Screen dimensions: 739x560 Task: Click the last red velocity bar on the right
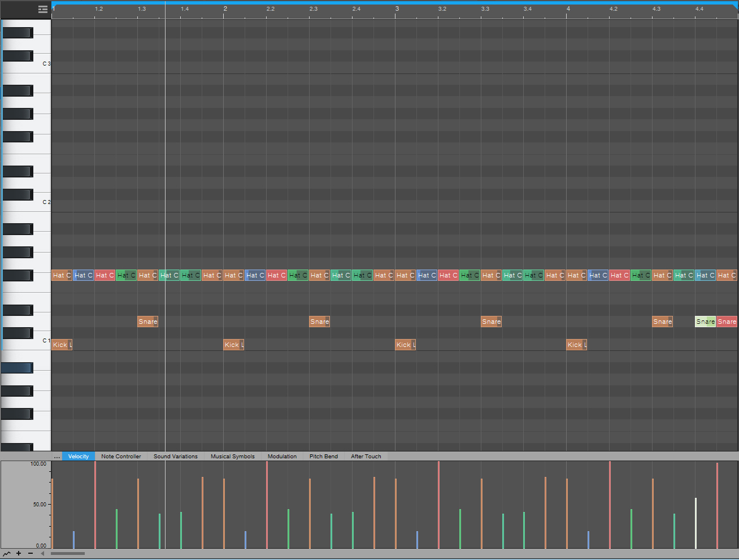717,506
